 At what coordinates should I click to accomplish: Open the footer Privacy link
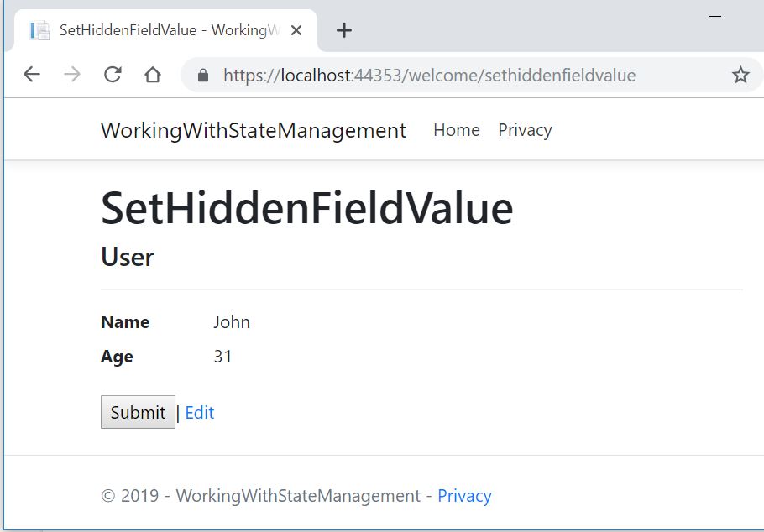tap(464, 496)
